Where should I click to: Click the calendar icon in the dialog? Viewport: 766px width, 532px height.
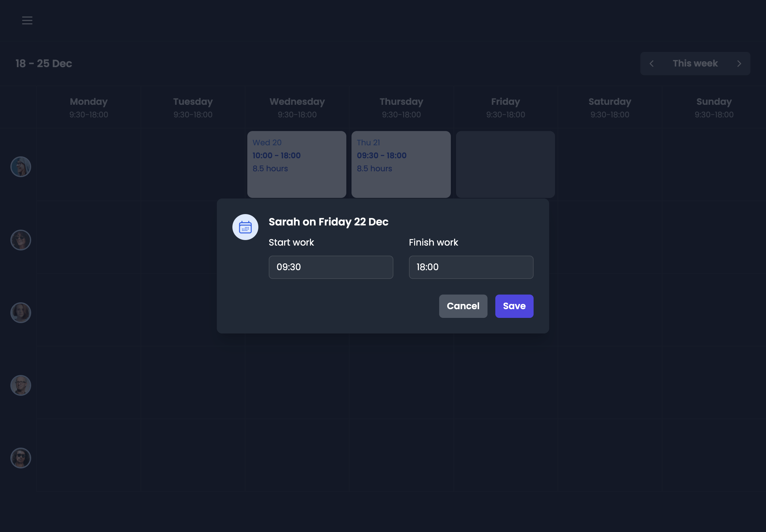[245, 227]
